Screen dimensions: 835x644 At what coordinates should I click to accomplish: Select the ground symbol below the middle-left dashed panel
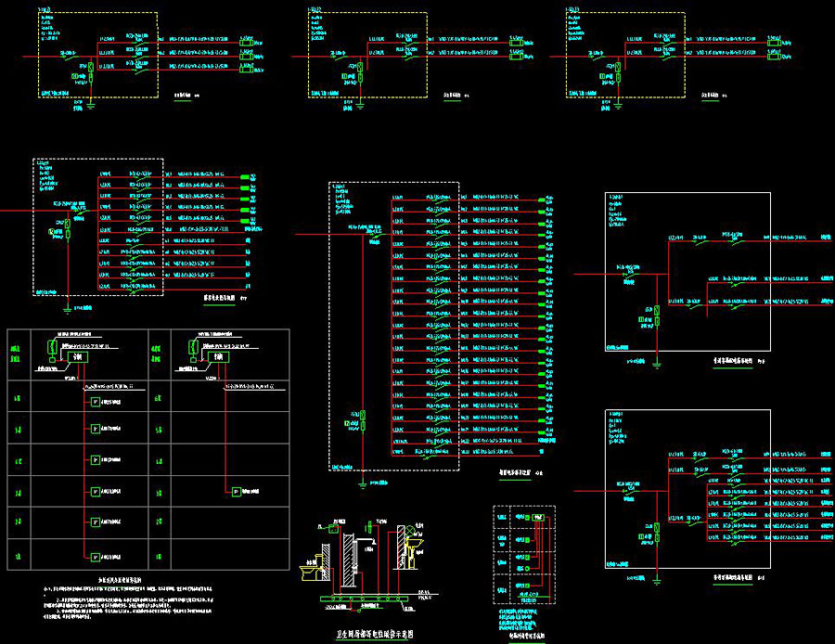pos(68,310)
